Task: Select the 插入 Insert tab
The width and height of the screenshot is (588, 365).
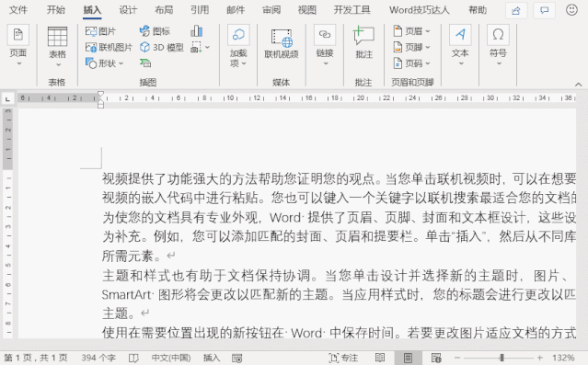Action: 92,10
